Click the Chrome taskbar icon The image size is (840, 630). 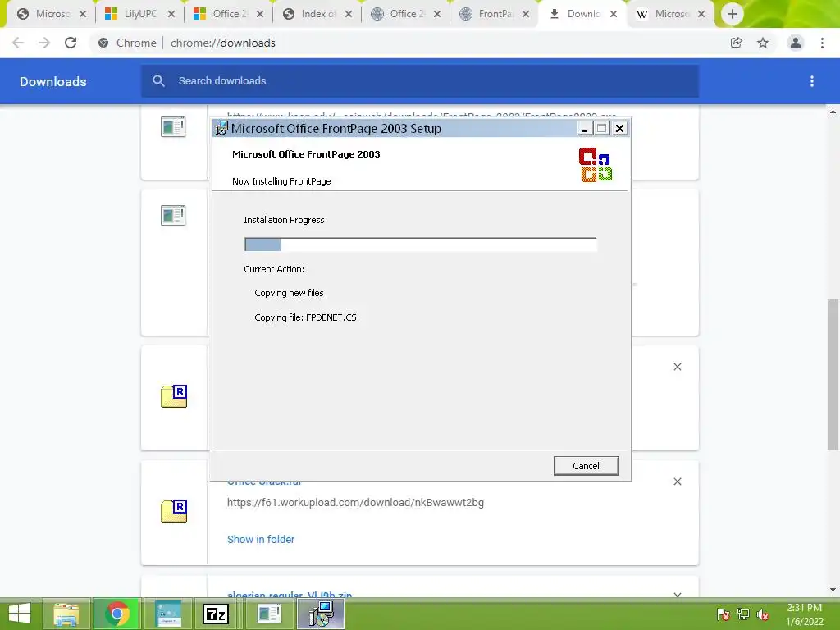[117, 614]
